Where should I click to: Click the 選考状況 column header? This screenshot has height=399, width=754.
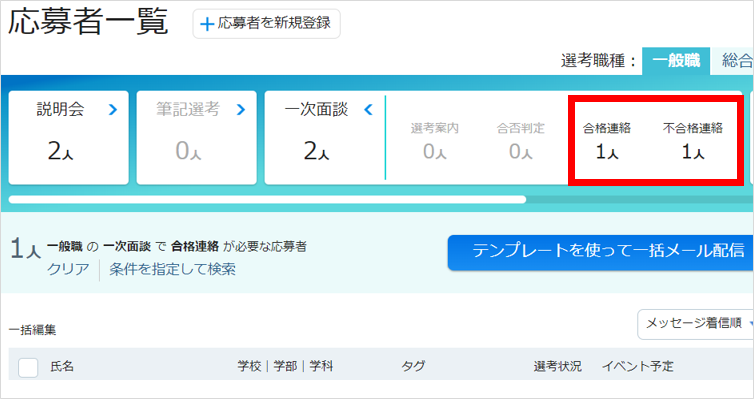pyautogui.click(x=557, y=366)
